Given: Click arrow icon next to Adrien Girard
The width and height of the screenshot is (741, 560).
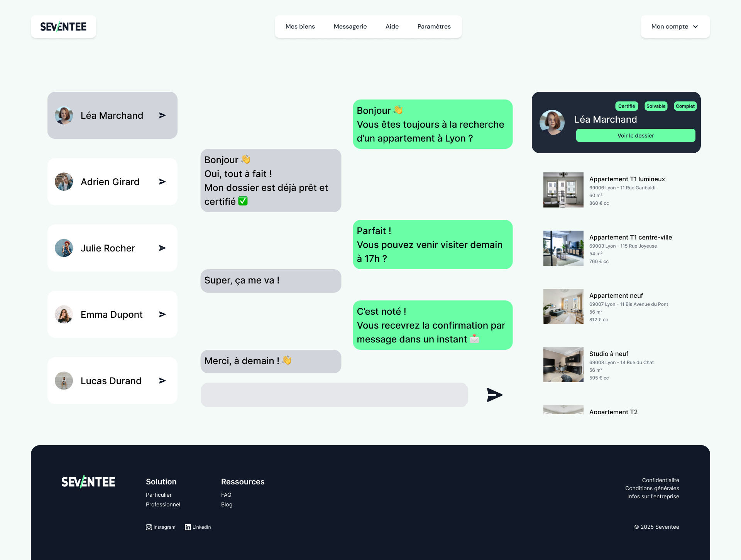Looking at the screenshot, I should (x=162, y=182).
